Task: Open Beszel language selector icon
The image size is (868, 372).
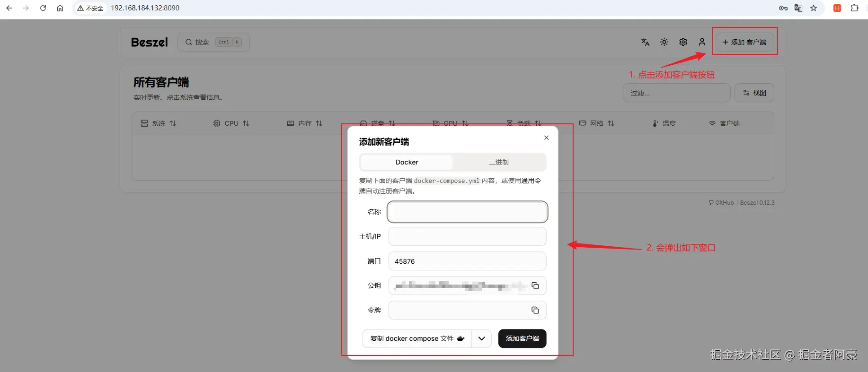Action: pyautogui.click(x=645, y=42)
